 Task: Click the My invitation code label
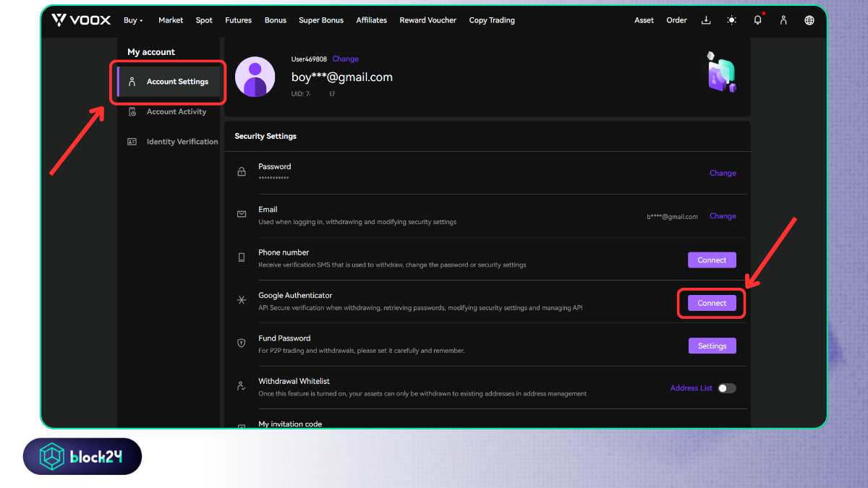point(290,424)
